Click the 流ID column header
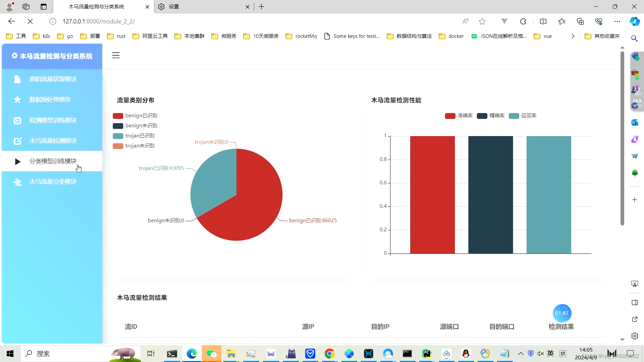644x362 pixels. tap(131, 327)
